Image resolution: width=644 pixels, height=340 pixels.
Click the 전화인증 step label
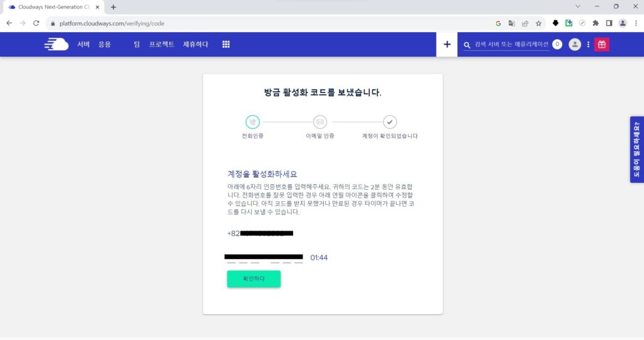coord(253,136)
